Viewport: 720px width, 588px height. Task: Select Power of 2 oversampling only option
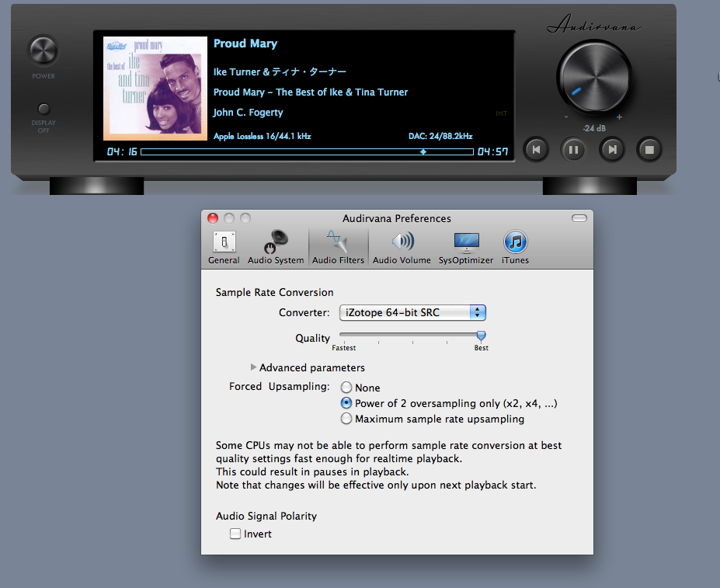[346, 403]
